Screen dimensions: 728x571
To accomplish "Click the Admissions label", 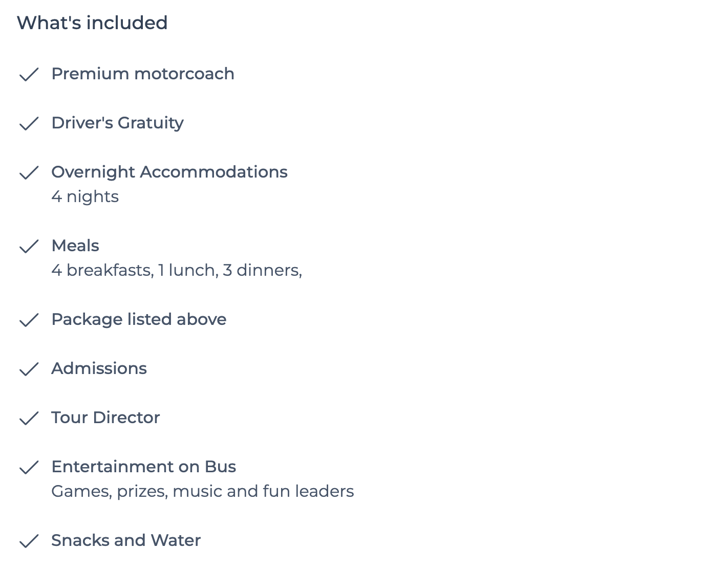I will click(x=99, y=368).
